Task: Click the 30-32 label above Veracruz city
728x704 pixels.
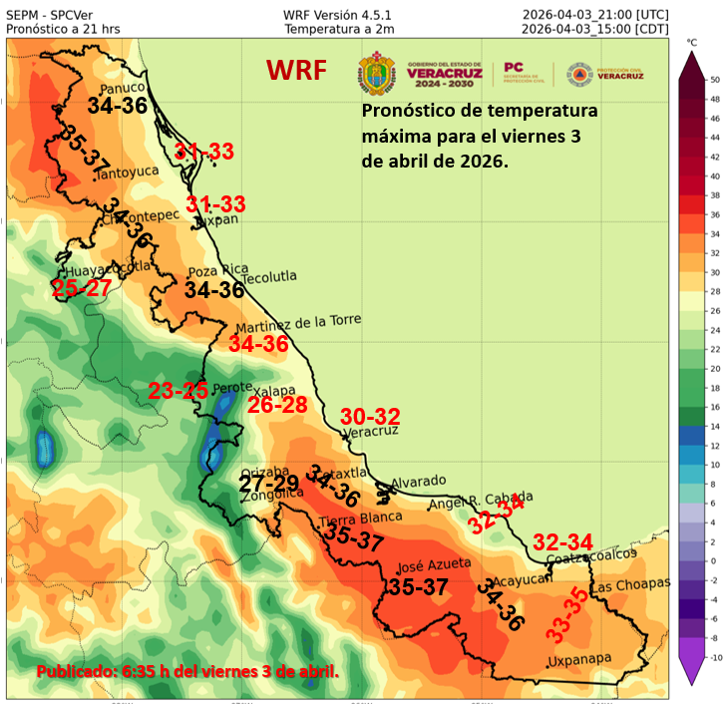Action: coord(370,416)
